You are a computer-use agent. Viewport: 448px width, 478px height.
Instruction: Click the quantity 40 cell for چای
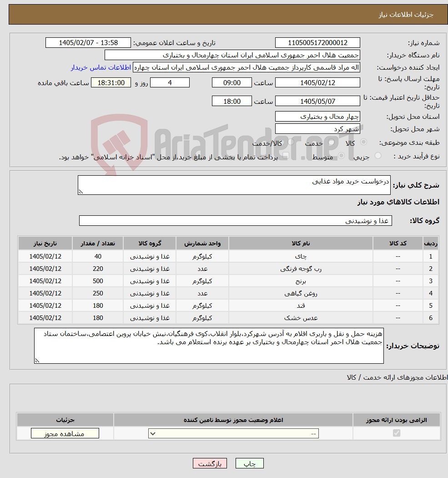point(98,256)
